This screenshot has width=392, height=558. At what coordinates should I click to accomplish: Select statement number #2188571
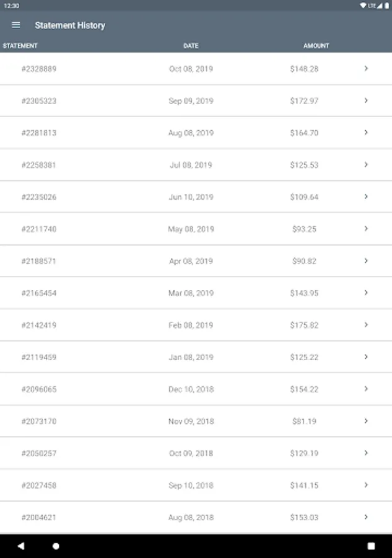pos(39,261)
